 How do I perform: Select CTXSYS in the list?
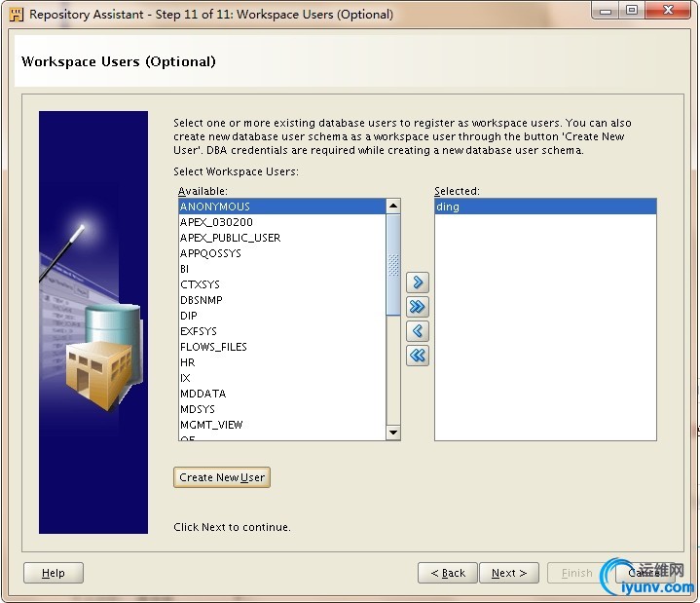click(282, 284)
